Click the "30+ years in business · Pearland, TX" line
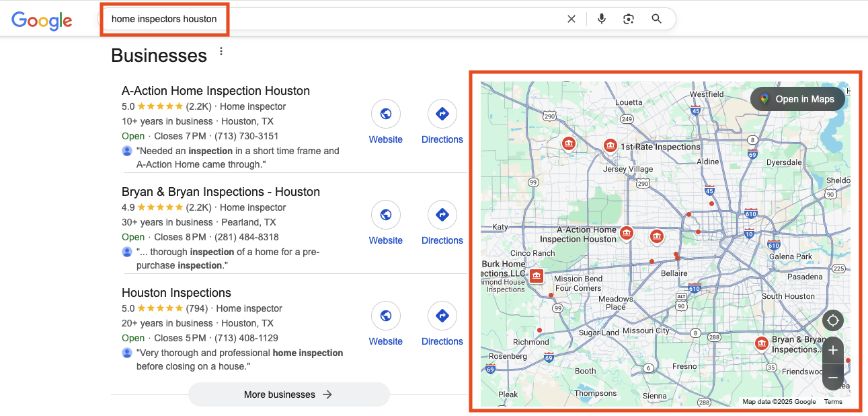Screen dimensions: 868x416 click(199, 222)
